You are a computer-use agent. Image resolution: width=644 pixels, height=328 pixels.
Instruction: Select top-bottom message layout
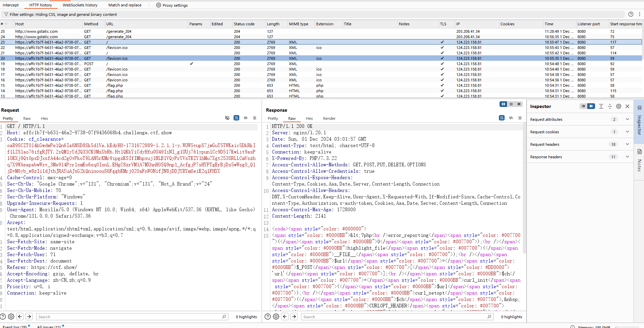pyautogui.click(x=511, y=104)
